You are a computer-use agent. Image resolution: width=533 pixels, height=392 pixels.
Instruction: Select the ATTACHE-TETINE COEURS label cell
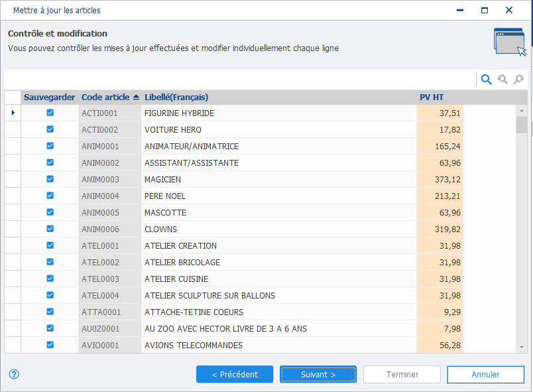279,312
